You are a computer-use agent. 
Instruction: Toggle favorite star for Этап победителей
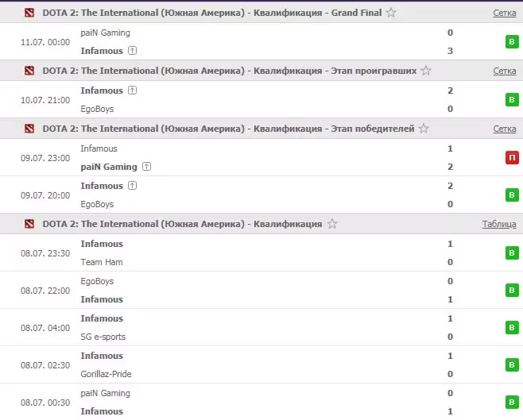tap(424, 129)
